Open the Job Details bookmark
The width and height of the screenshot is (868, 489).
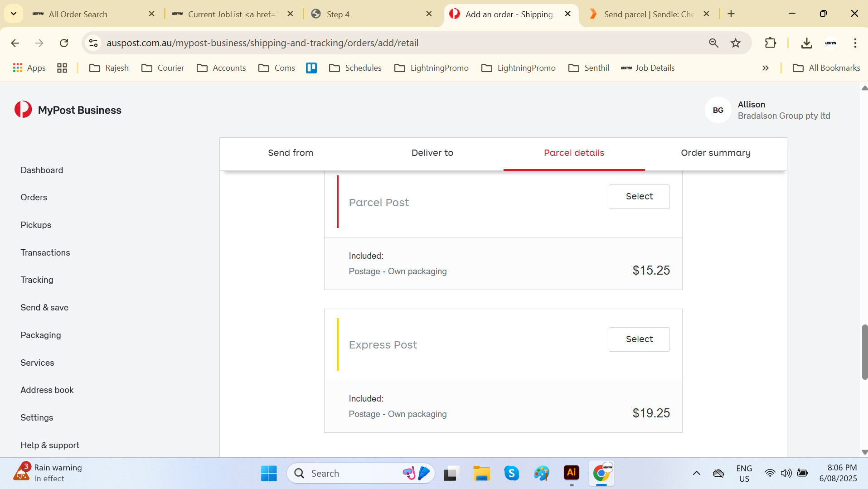648,68
